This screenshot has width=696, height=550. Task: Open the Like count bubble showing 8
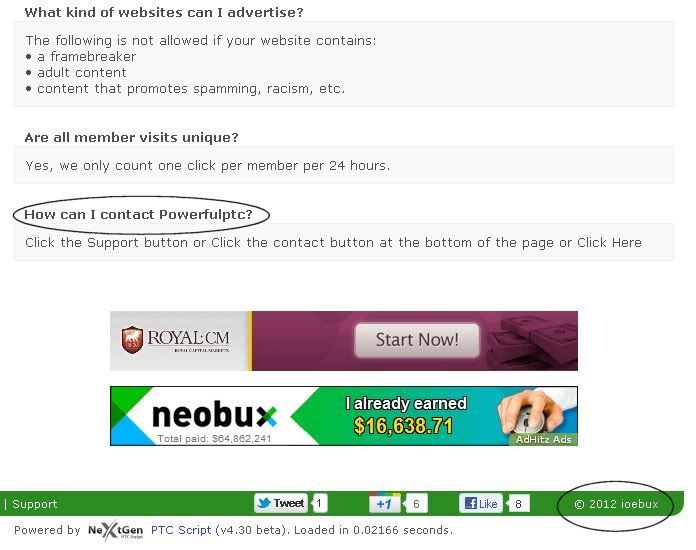[x=518, y=503]
